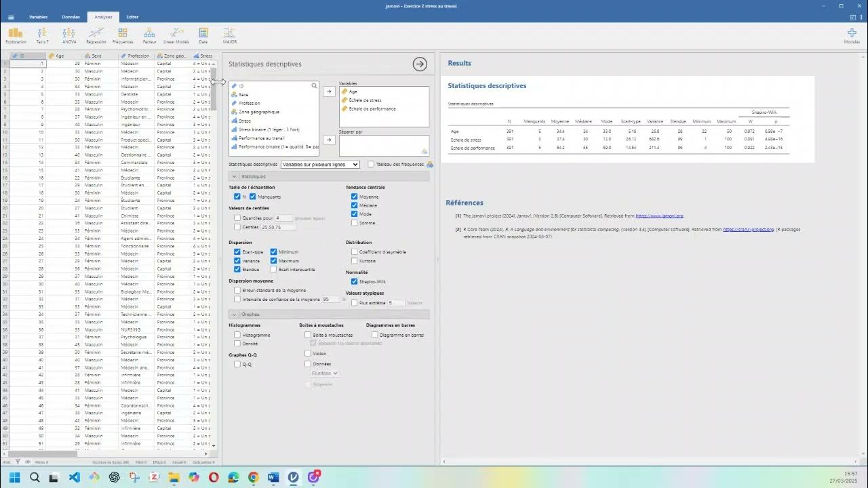Open the jamovi.org reference link

click(x=660, y=216)
